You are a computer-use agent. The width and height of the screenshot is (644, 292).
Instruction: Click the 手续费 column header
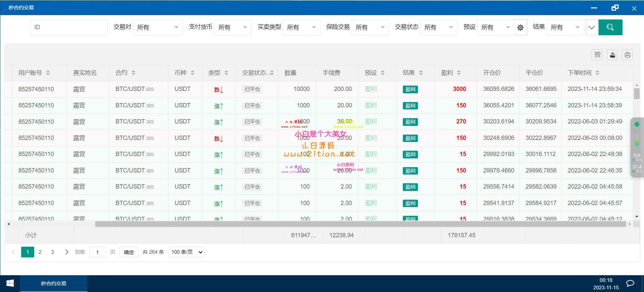(331, 73)
